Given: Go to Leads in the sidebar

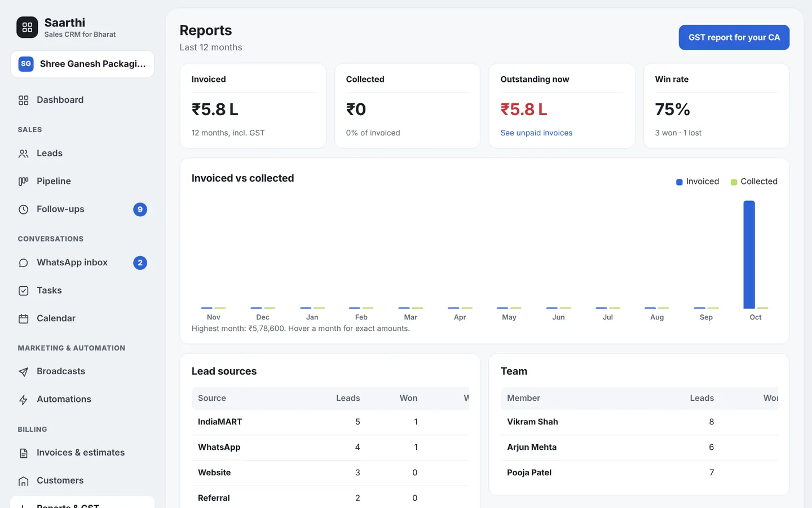Looking at the screenshot, I should point(82,154).
